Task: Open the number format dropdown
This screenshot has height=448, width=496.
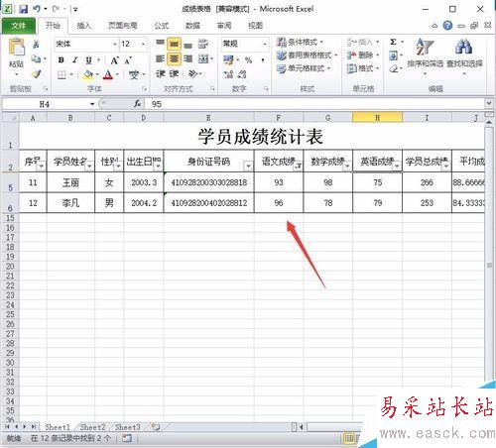Action: 265,44
